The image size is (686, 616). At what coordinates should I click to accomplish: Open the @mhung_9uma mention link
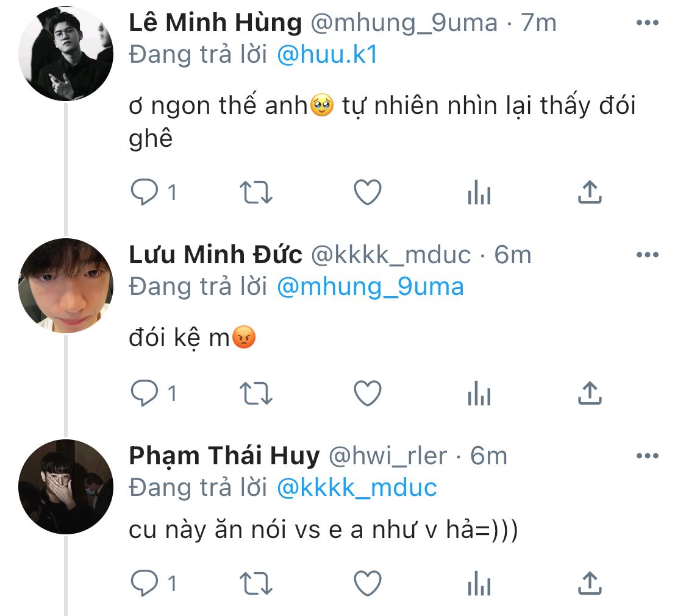pos(370,286)
